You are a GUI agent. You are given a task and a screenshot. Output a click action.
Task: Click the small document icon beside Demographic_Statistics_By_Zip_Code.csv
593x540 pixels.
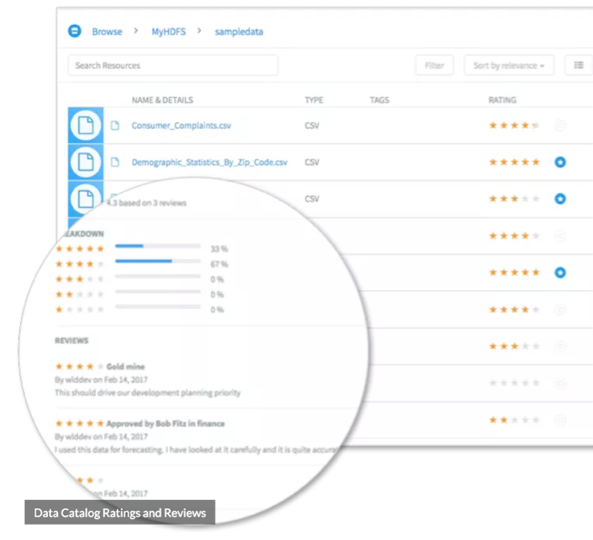click(x=115, y=162)
